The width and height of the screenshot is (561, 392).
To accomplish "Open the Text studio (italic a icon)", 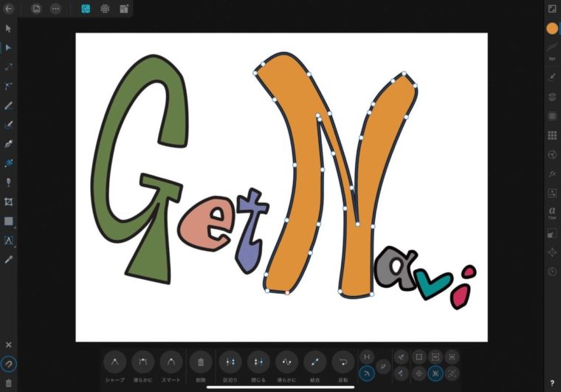I will [x=552, y=213].
